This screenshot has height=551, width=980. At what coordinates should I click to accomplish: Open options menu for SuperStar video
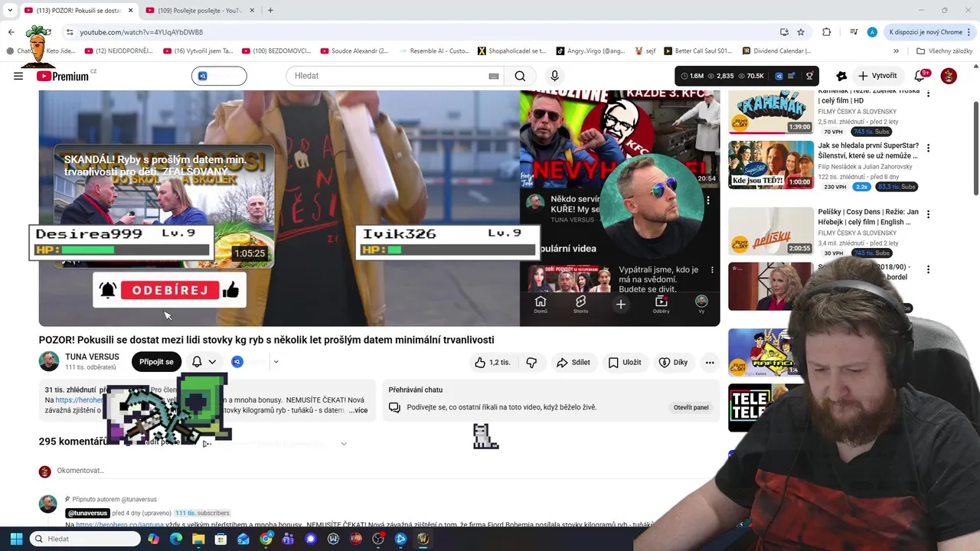(x=928, y=148)
